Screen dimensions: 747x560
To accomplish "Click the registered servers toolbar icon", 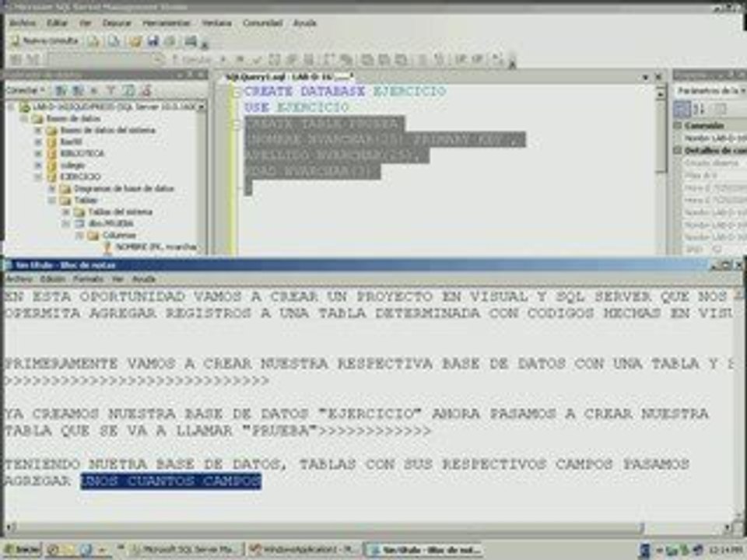I will [191, 41].
